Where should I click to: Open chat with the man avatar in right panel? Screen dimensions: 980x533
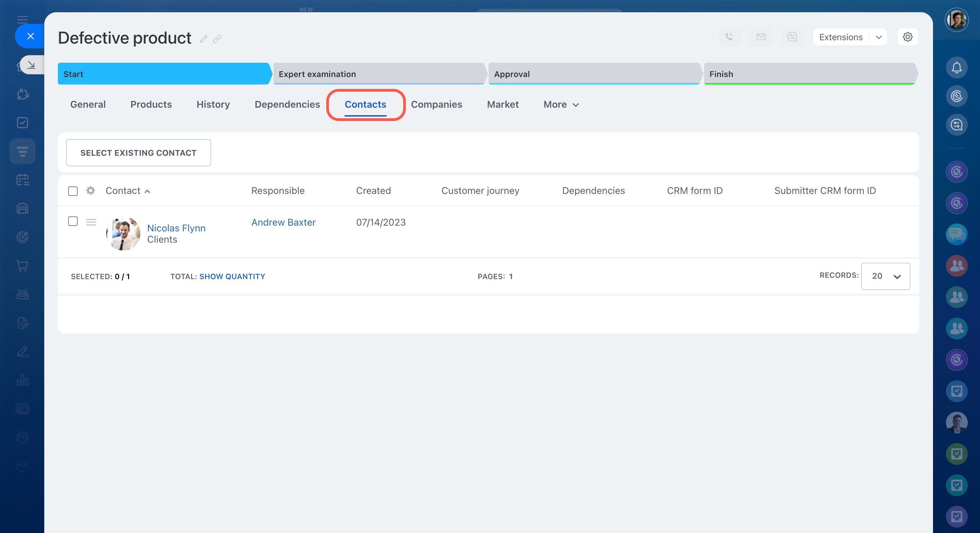[957, 423]
